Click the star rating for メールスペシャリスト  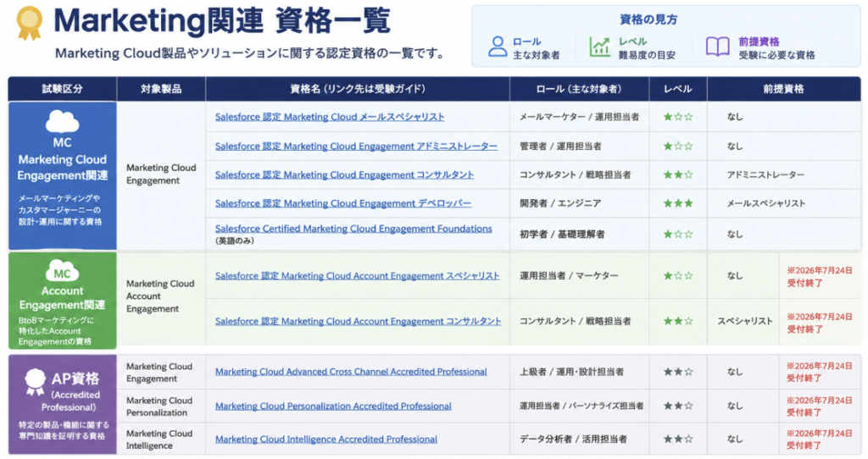[x=678, y=117]
